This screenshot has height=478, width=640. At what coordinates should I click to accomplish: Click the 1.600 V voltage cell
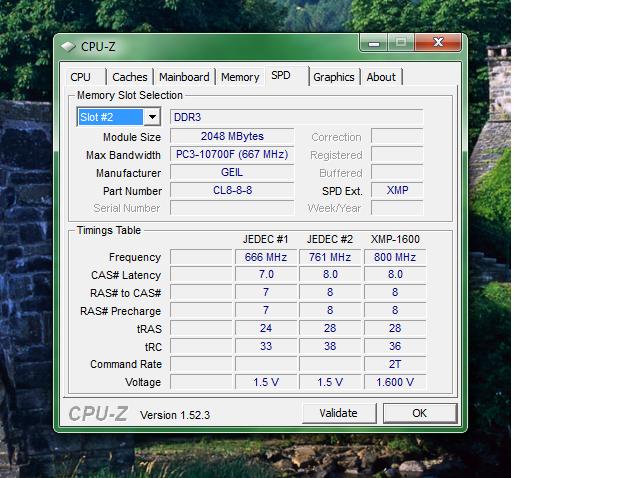pyautogui.click(x=395, y=382)
